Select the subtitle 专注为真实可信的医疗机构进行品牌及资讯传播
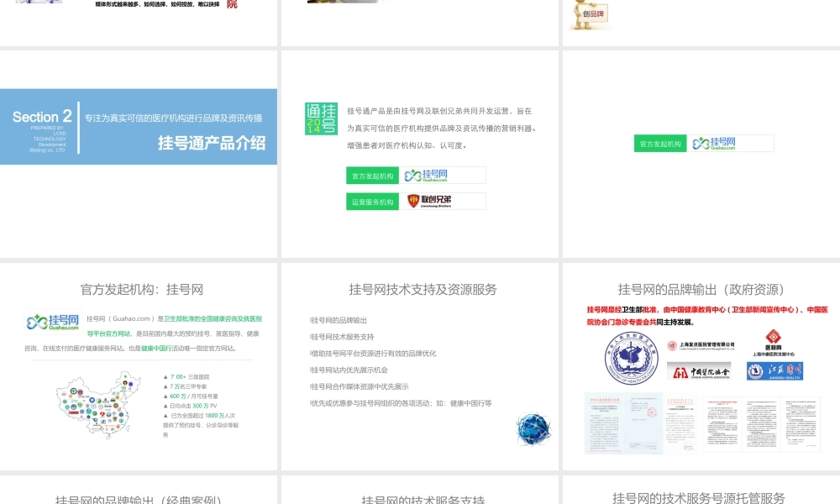840x504 pixels. coord(173,118)
